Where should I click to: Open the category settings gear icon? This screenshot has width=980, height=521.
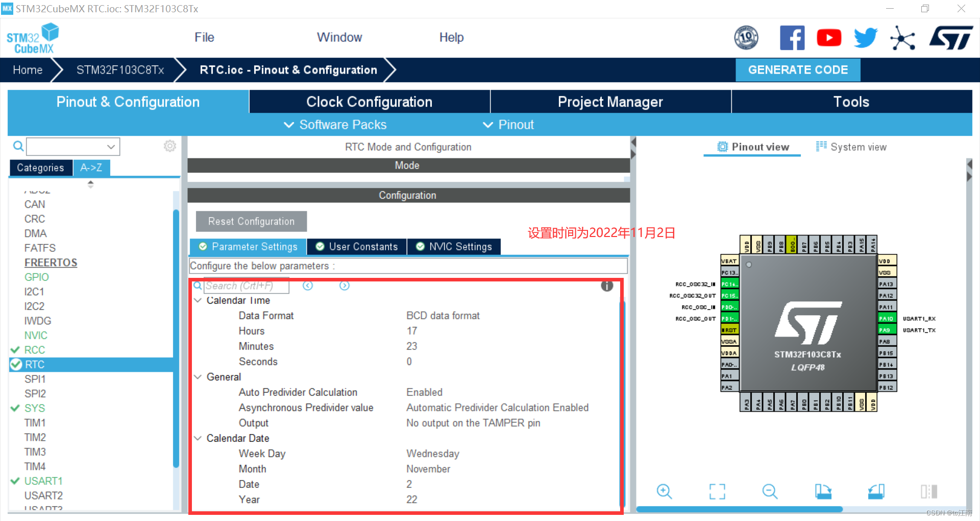point(170,147)
